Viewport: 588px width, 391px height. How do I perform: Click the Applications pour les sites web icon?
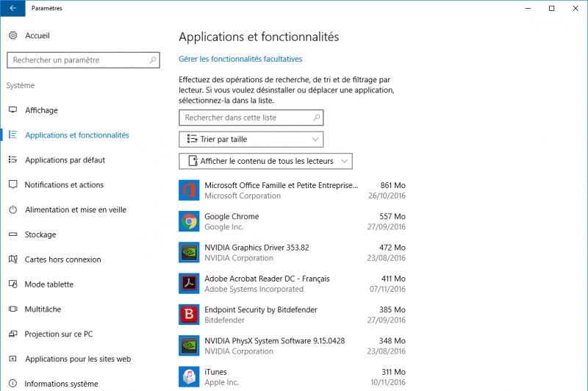[12, 359]
